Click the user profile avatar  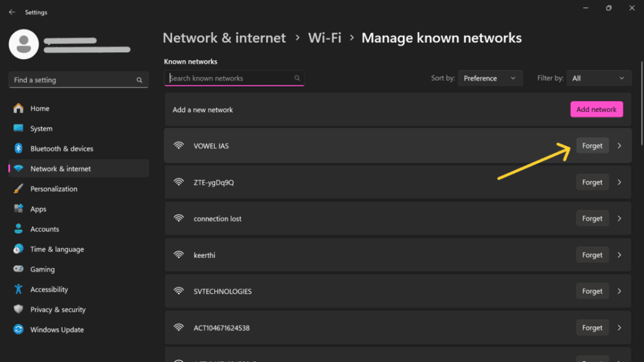click(24, 44)
